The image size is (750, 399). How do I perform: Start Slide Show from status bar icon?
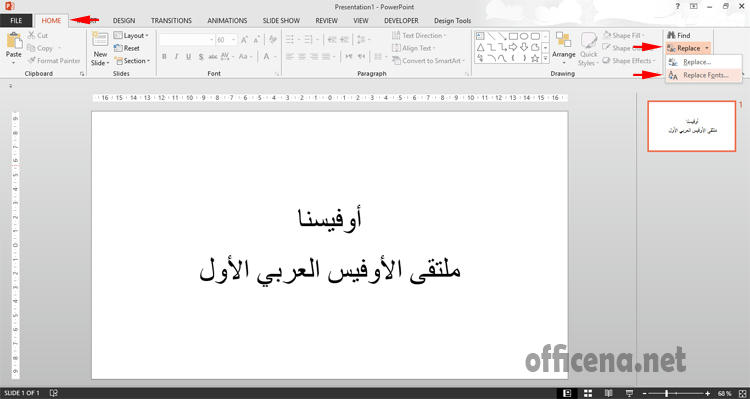(630, 393)
